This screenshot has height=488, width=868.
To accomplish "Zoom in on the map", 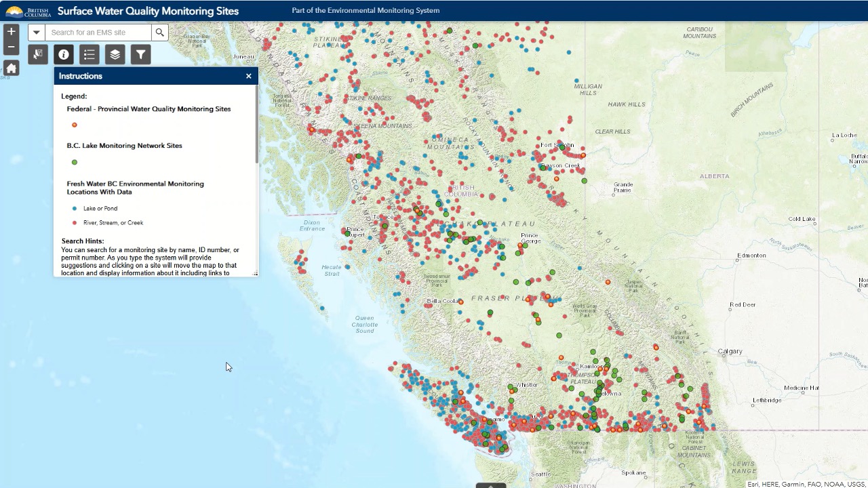I will click(11, 32).
